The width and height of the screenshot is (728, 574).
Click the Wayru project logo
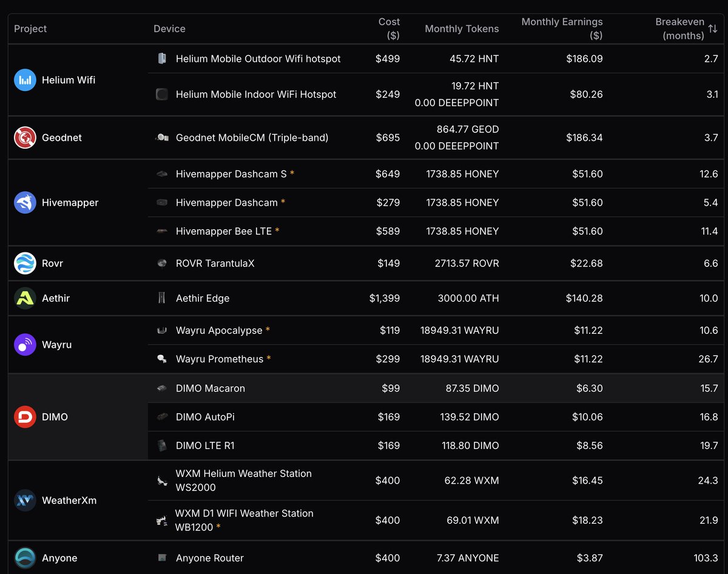coord(25,345)
